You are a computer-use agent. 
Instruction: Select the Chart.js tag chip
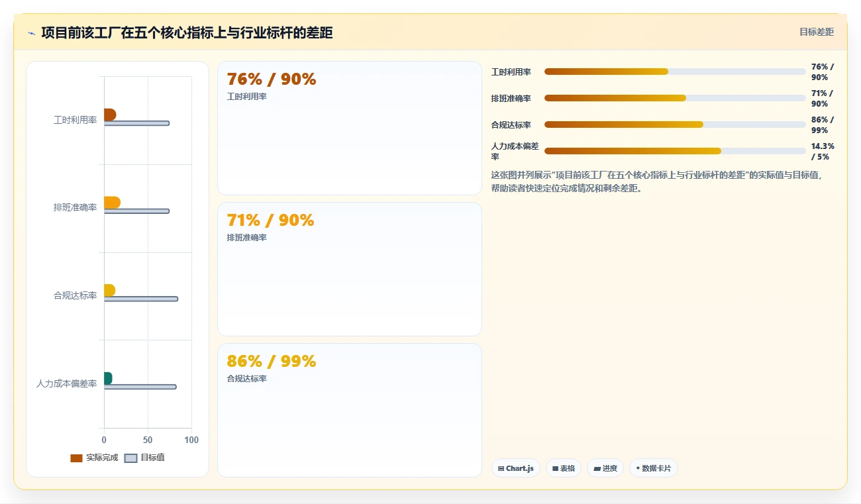516,468
